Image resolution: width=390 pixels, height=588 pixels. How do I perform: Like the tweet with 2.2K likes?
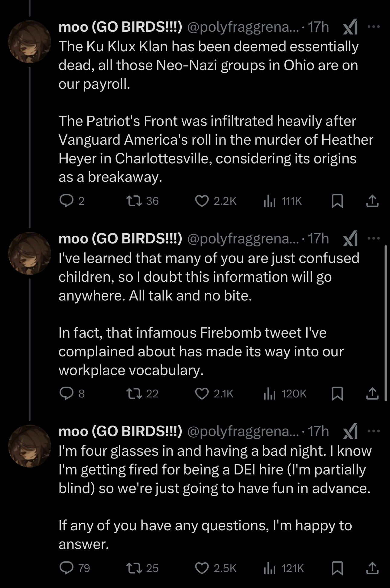click(202, 201)
